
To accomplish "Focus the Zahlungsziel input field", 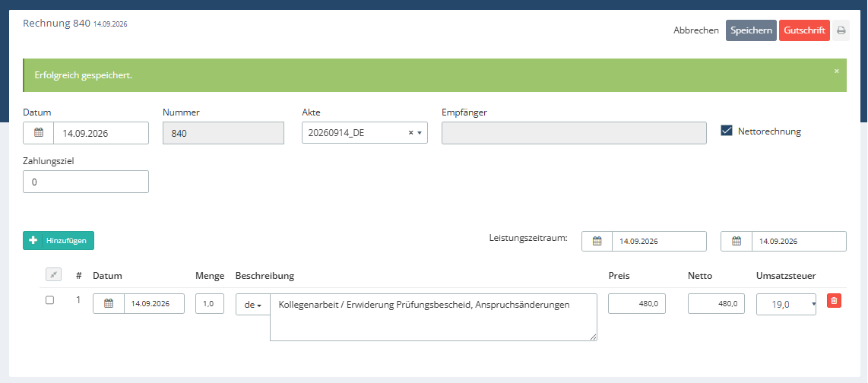I will click(86, 182).
